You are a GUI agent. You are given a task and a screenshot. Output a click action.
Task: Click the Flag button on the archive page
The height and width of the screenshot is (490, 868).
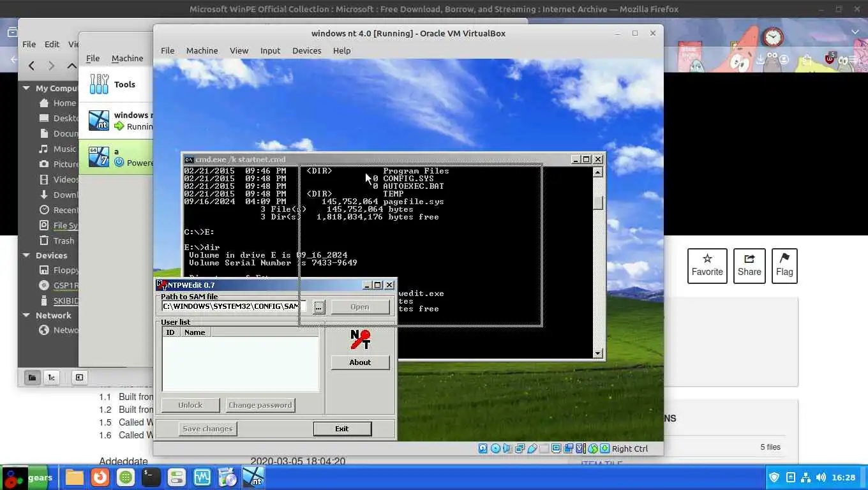pos(784,265)
